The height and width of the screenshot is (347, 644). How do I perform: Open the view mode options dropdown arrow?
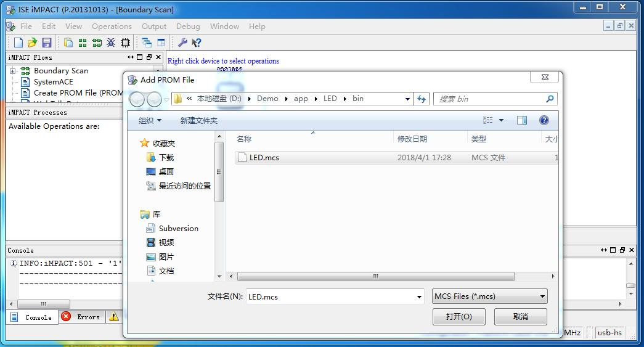pyautogui.click(x=501, y=120)
